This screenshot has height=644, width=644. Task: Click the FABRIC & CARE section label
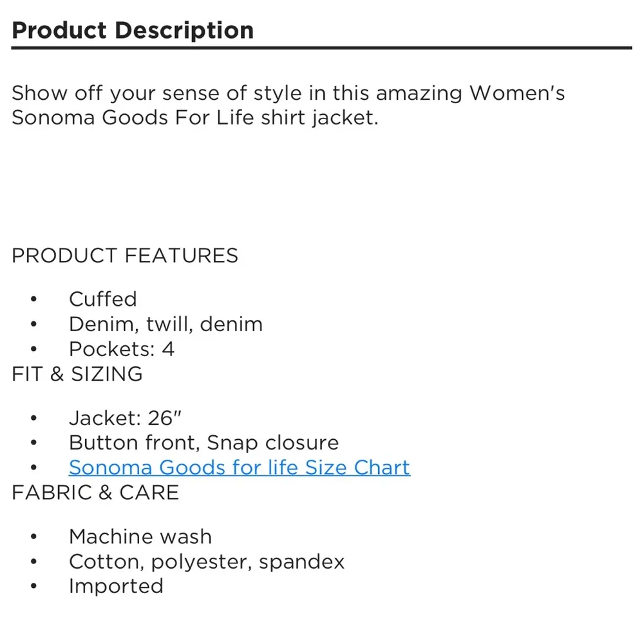pyautogui.click(x=95, y=492)
